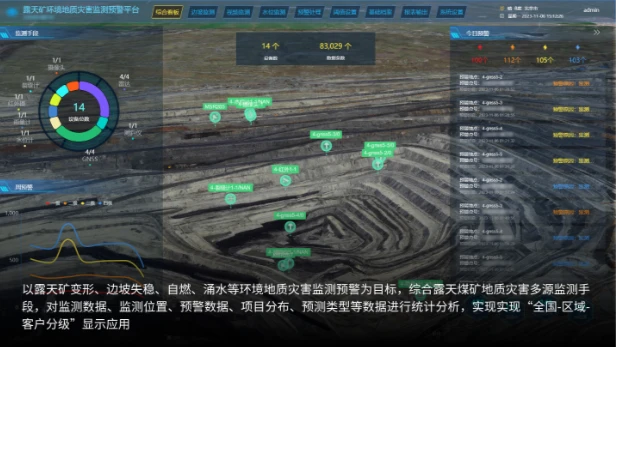620x450 pixels.
Task: Click the 4-裂缝计1-1/NAN map marker
Action: coord(230,198)
